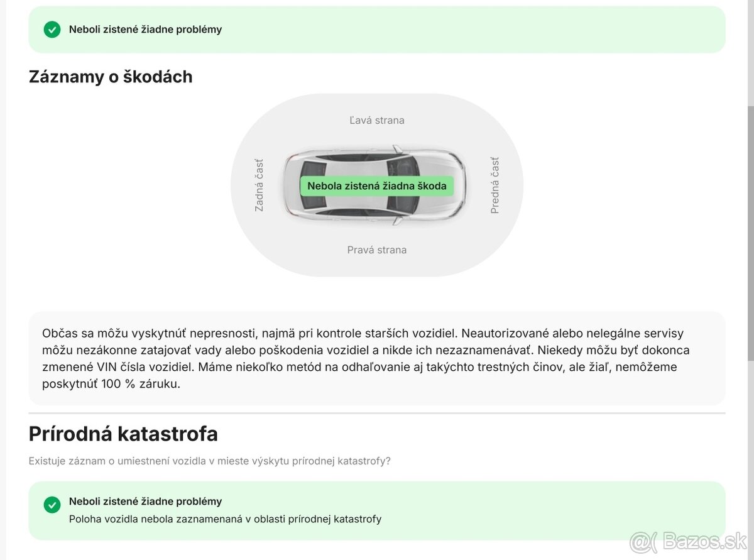Click the page's vertical scrollbar thumb

pos(750,233)
